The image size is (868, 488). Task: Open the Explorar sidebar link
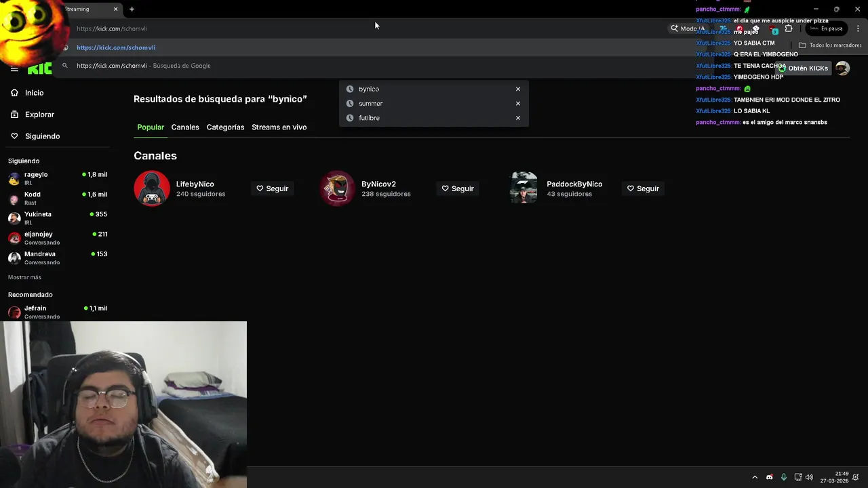coord(39,115)
